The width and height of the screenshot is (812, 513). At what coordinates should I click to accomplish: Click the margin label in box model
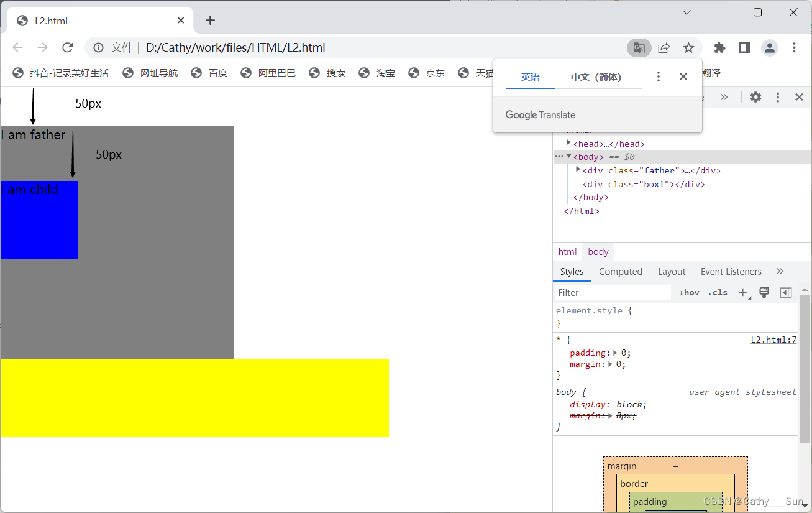point(622,466)
